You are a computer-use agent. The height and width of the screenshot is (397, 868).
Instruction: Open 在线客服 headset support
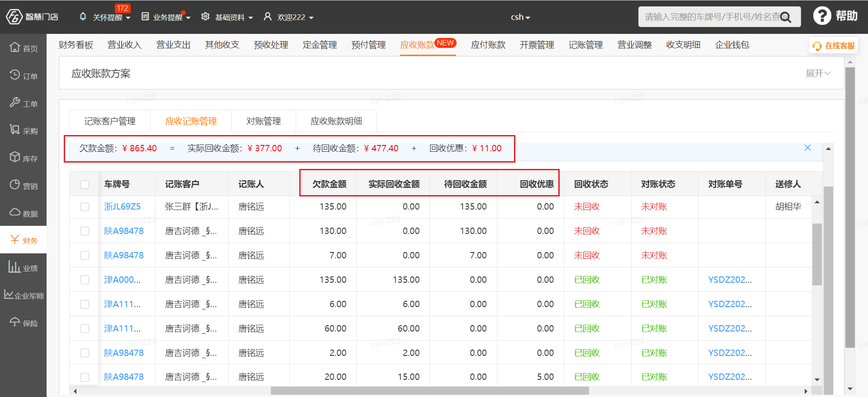click(834, 46)
